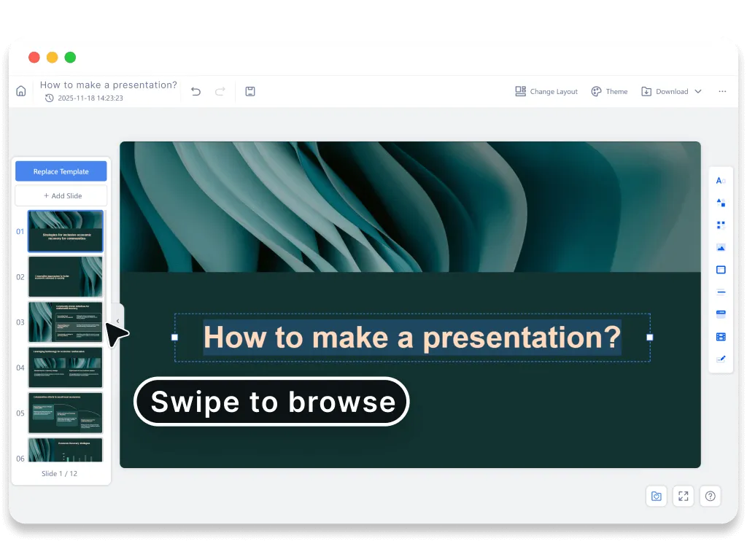Select the lines tool

721,292
